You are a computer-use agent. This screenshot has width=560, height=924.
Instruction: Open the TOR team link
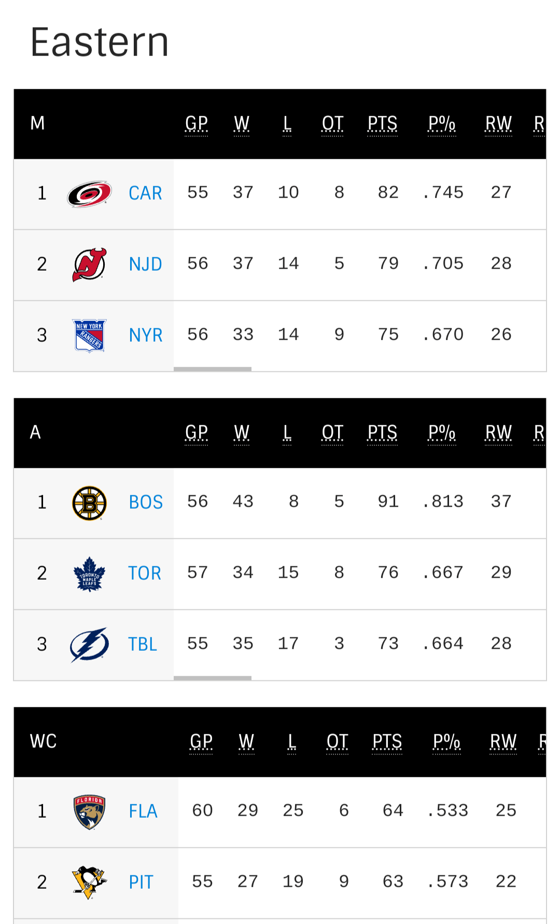pyautogui.click(x=145, y=573)
